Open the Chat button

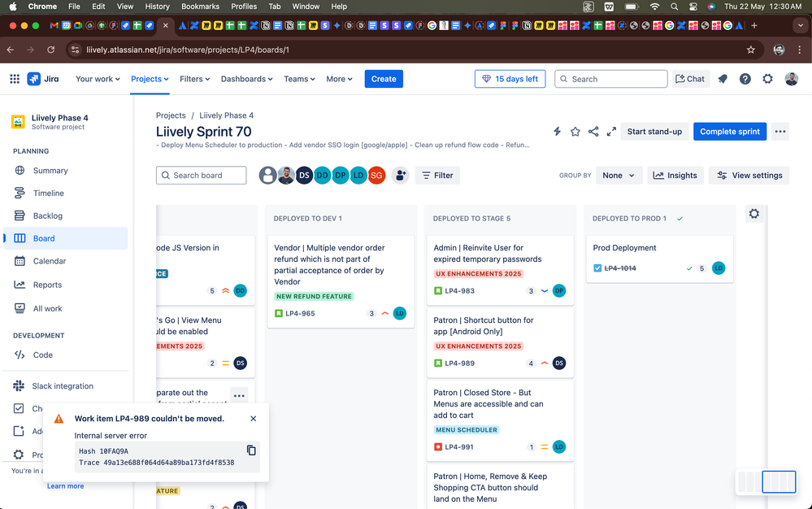[690, 79]
